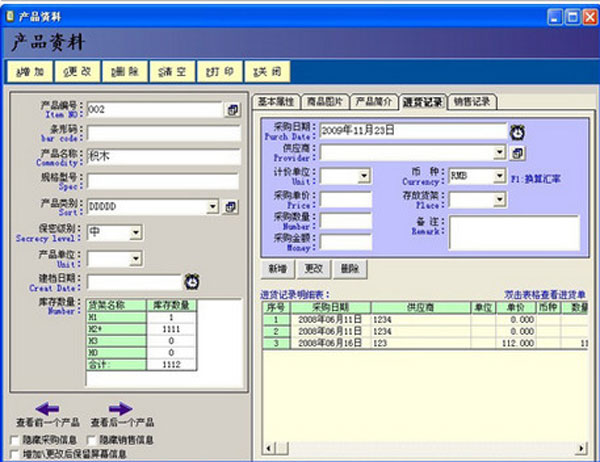This screenshot has width=600, height=462.
Task: Click the supplier (供应商) lookup icon
Action: click(517, 153)
